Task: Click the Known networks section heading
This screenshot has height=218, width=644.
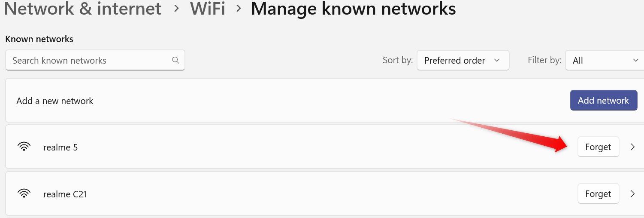Action: tap(39, 39)
